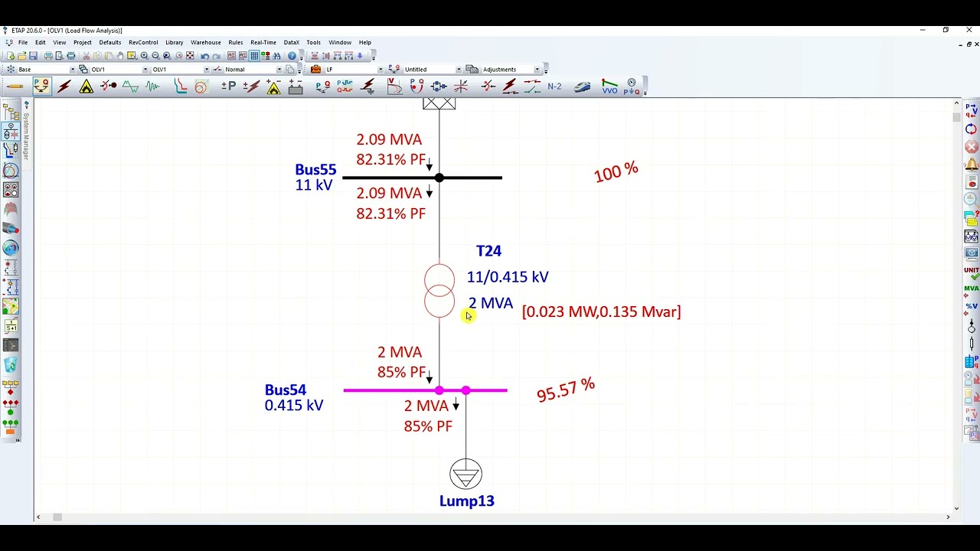The width and height of the screenshot is (980, 551).
Task: Click the 11/0.415 kV rating text
Action: pos(508,277)
